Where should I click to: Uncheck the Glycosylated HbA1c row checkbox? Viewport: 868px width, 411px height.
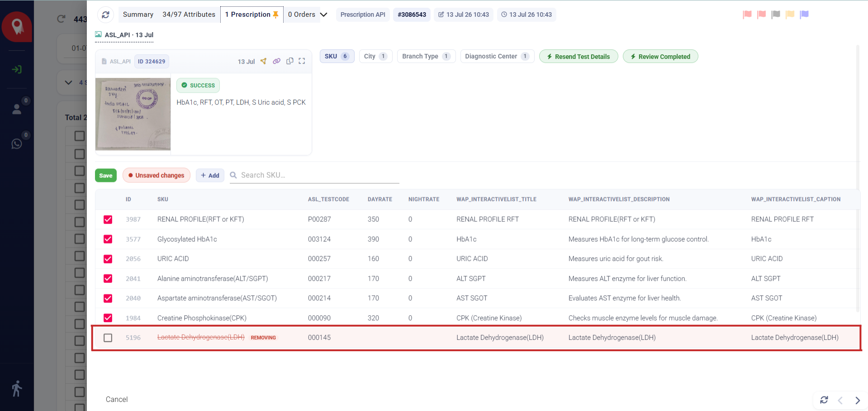coord(108,239)
